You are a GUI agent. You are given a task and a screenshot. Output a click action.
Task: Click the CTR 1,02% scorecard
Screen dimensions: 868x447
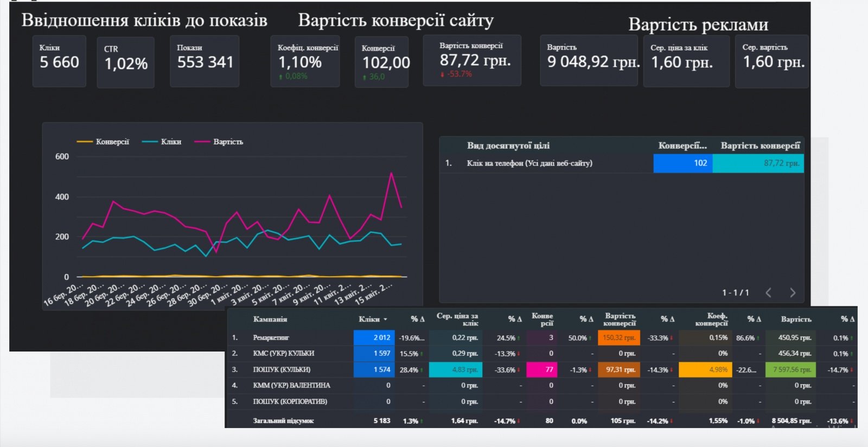click(x=125, y=62)
